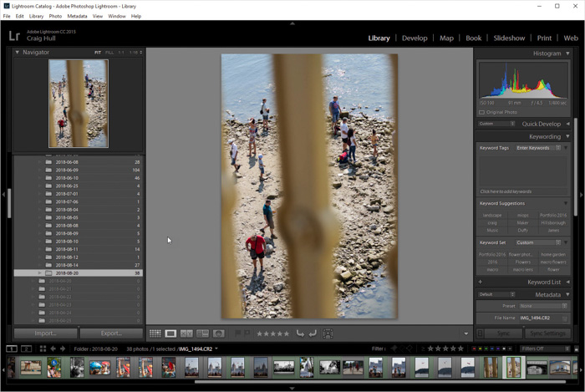The width and height of the screenshot is (585, 392).
Task: Open the Metadata menu
Action: tap(77, 16)
